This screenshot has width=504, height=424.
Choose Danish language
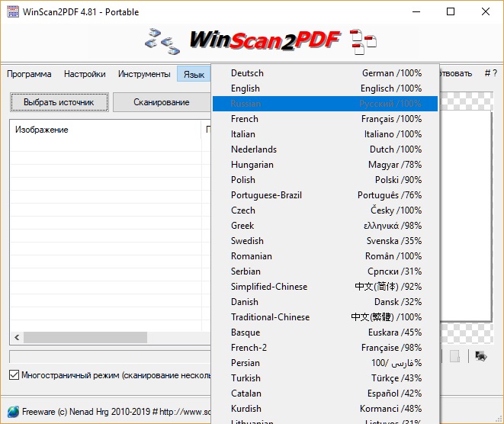(325, 302)
